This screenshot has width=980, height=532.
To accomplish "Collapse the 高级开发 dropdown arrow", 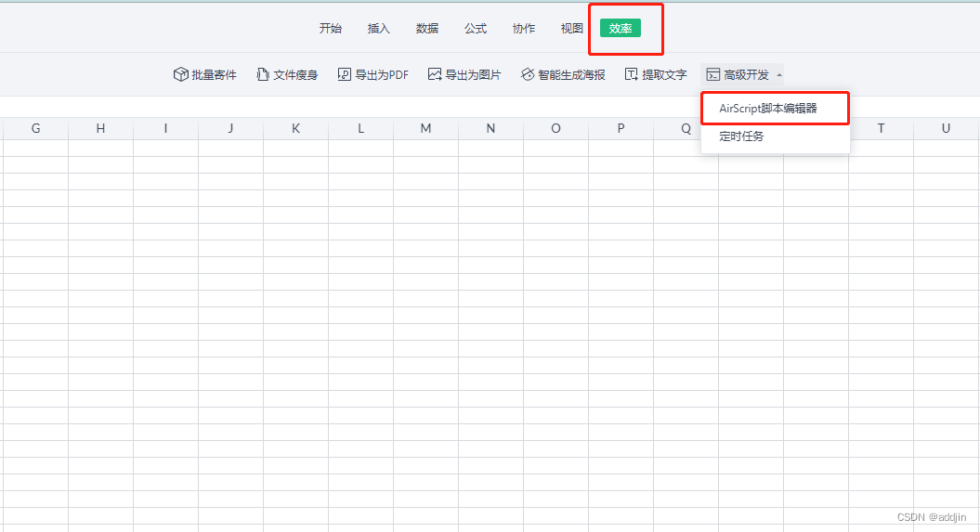I will (x=778, y=75).
